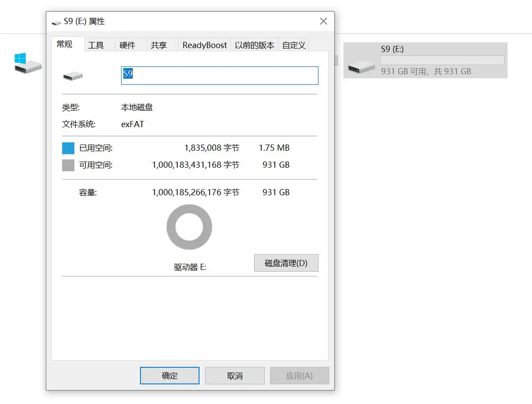532x404 pixels.
Task: Click the 磁盘清理(D) button
Action: [286, 263]
